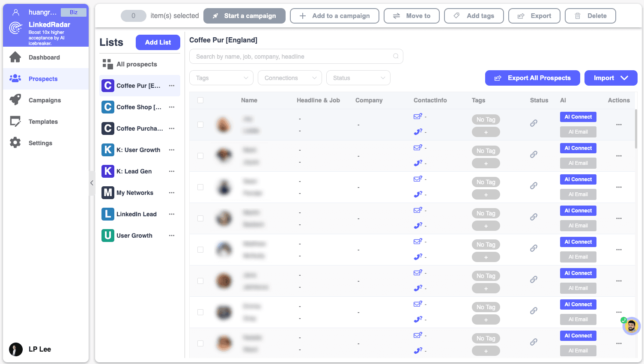Click the Biz plan badge

tap(74, 12)
